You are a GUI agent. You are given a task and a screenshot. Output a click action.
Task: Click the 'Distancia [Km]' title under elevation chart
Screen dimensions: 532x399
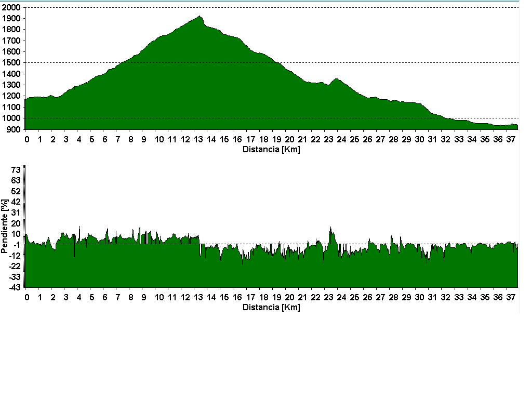[x=271, y=150]
